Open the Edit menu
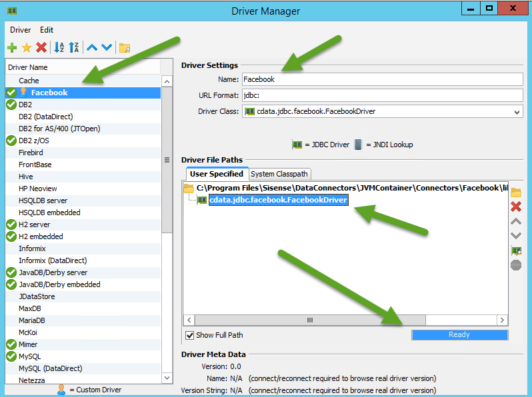Screen dimensions: 532x397 [47, 30]
